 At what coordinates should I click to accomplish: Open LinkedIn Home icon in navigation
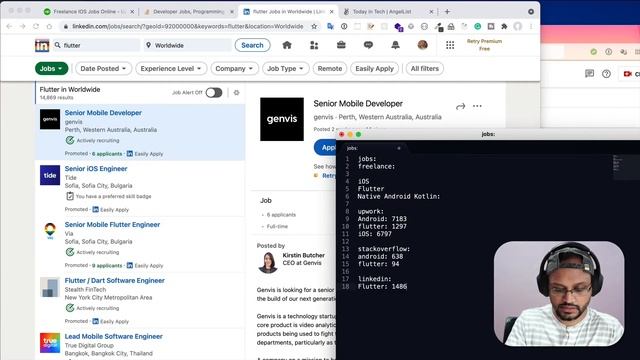point(287,45)
